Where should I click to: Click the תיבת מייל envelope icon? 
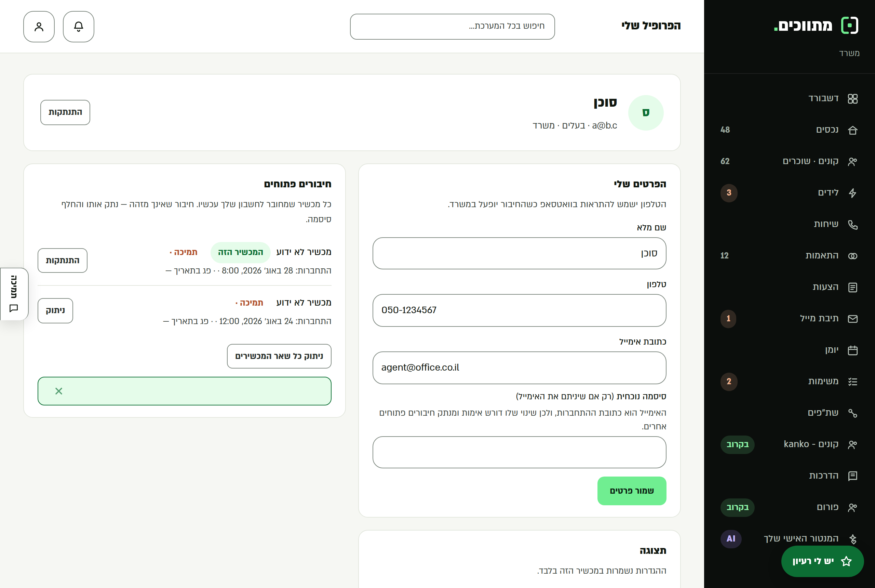(853, 319)
